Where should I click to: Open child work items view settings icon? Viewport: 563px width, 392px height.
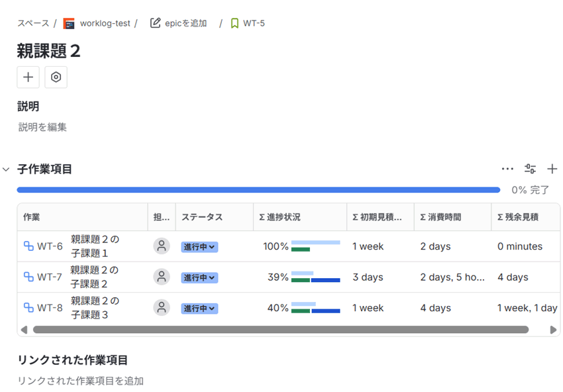click(x=530, y=169)
